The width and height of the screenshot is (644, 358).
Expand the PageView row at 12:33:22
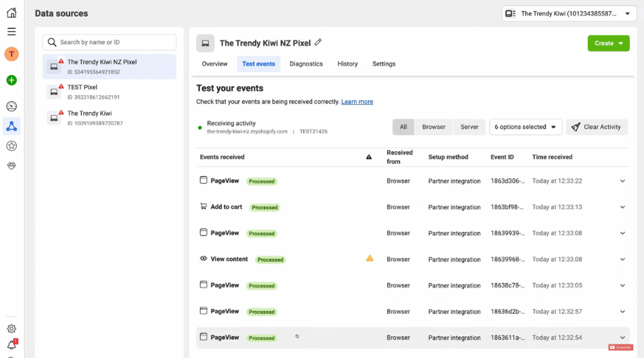click(x=623, y=181)
